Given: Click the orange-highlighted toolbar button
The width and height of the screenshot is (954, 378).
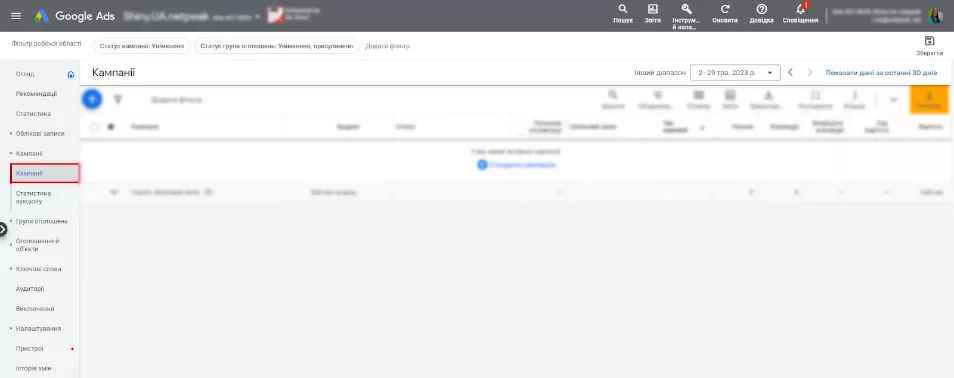Looking at the screenshot, I should [929, 99].
